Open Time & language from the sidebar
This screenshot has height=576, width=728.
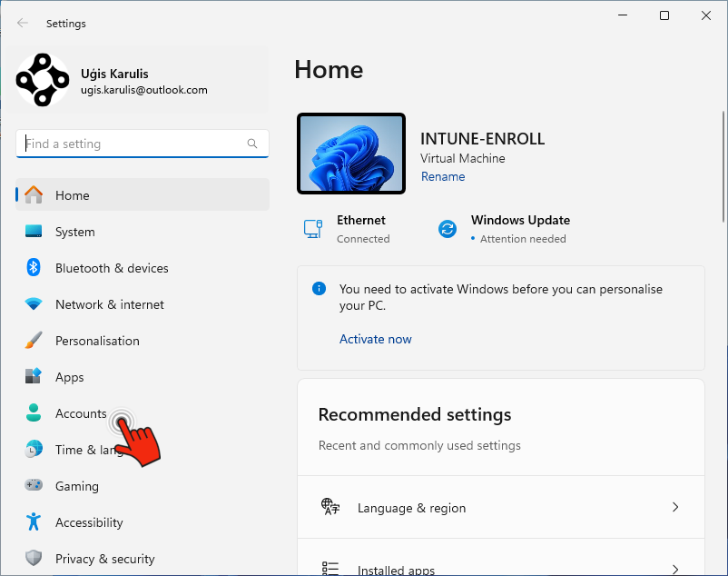31,450
